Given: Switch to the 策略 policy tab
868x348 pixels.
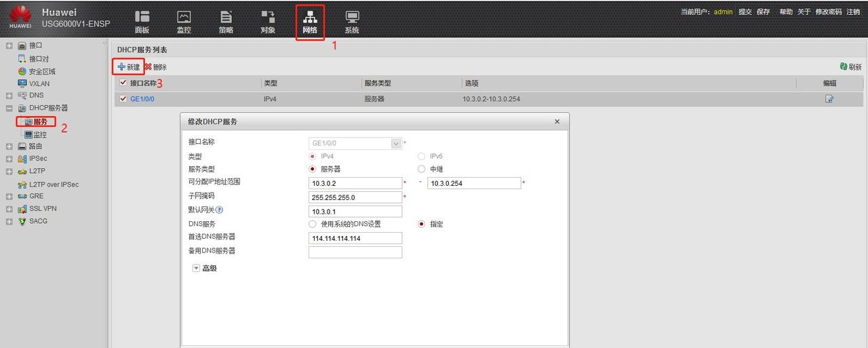Looking at the screenshot, I should pyautogui.click(x=226, y=22).
